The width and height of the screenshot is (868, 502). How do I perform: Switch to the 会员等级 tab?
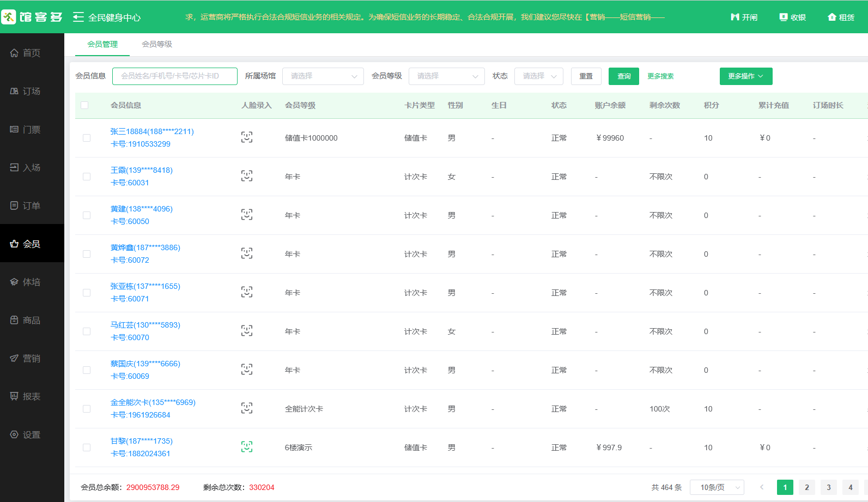[x=157, y=44]
